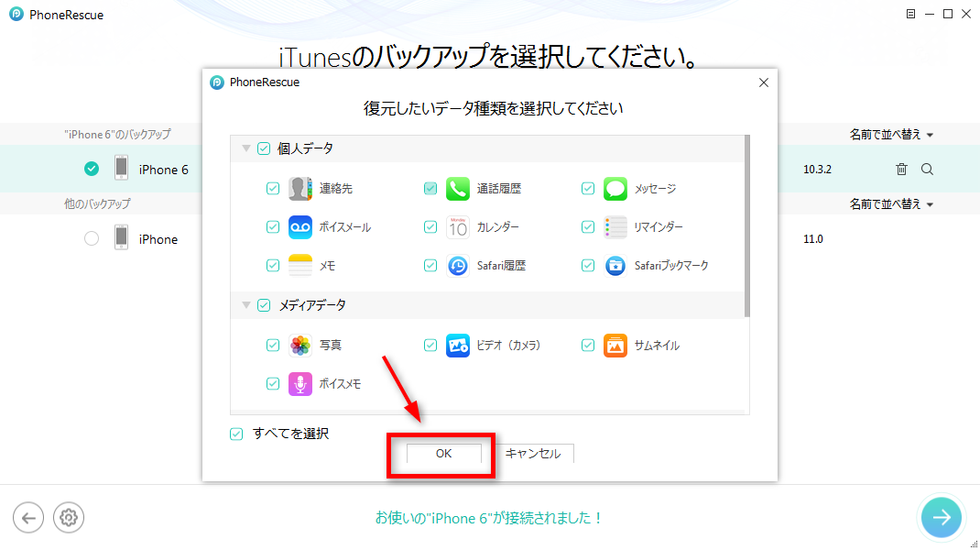
Task: Click the Messages (メッセージ) speech bubble icon
Action: (615, 188)
